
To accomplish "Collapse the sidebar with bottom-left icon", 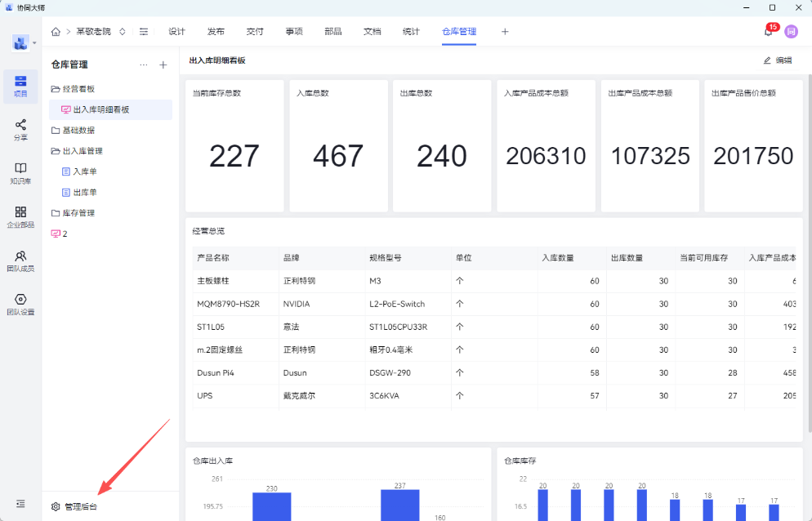I will (x=20, y=504).
